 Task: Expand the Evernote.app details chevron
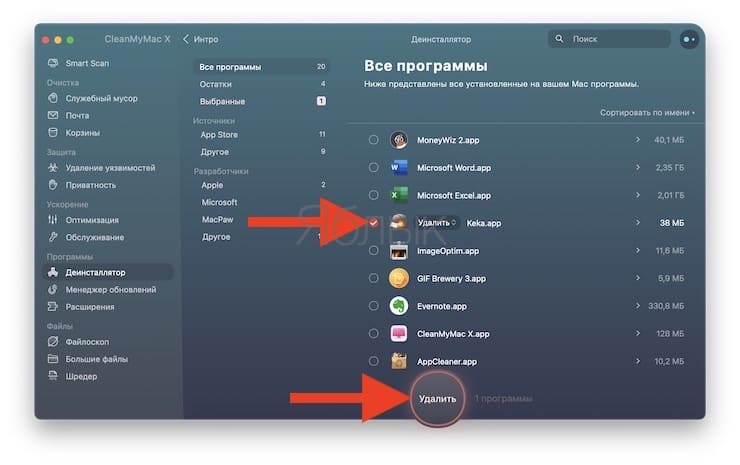(638, 306)
